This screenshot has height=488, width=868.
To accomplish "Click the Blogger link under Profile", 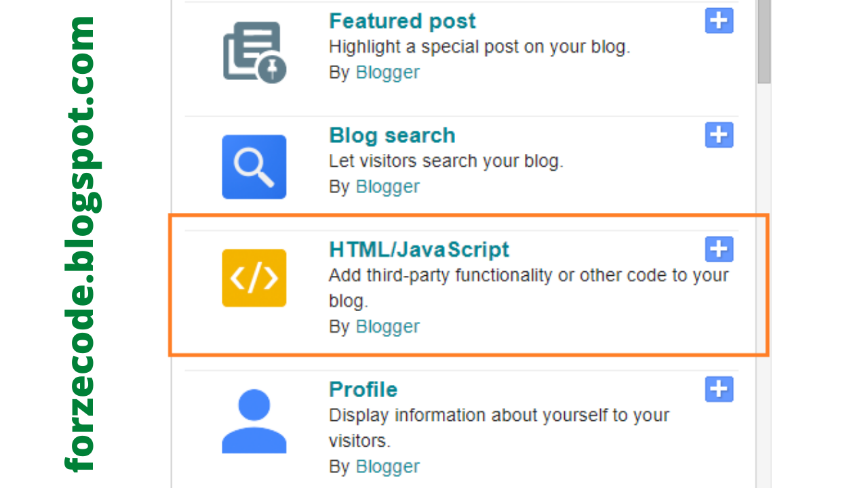I will point(387,466).
